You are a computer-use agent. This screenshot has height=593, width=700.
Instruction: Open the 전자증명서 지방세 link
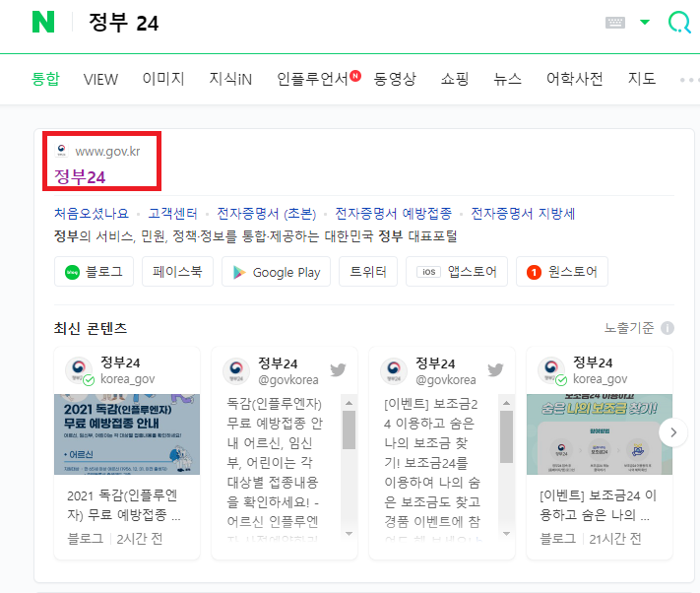coord(523,214)
